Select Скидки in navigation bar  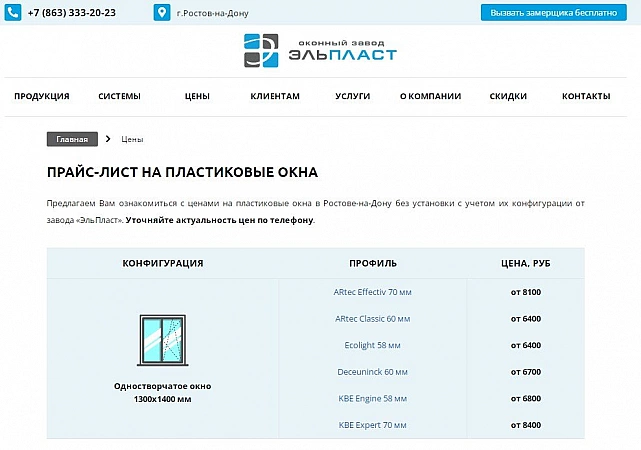click(x=508, y=97)
